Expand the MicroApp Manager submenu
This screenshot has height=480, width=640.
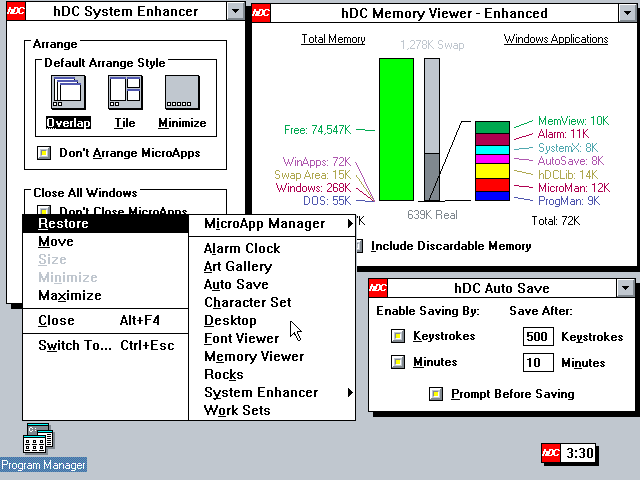tap(271, 224)
